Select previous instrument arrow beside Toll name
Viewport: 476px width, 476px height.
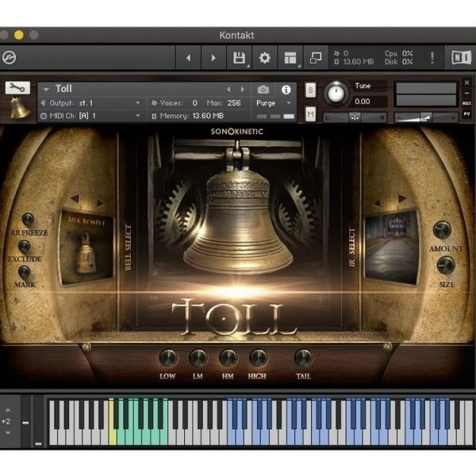[228, 89]
